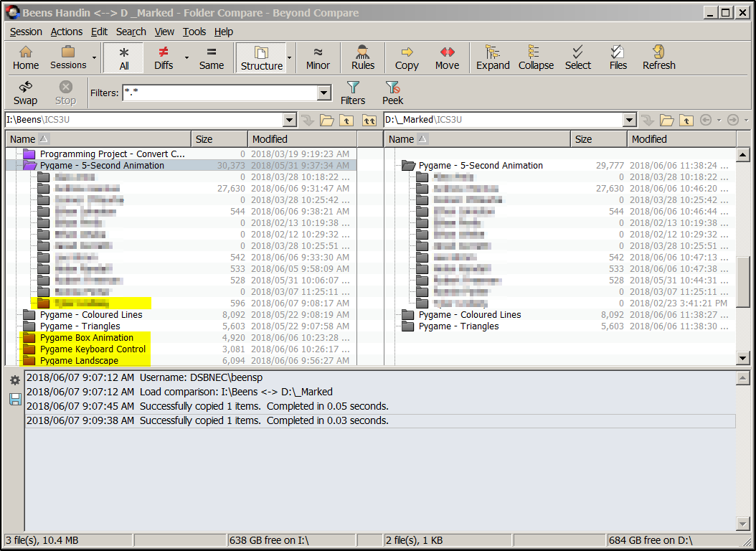
Task: Swap the left and right sides
Action: (25, 93)
